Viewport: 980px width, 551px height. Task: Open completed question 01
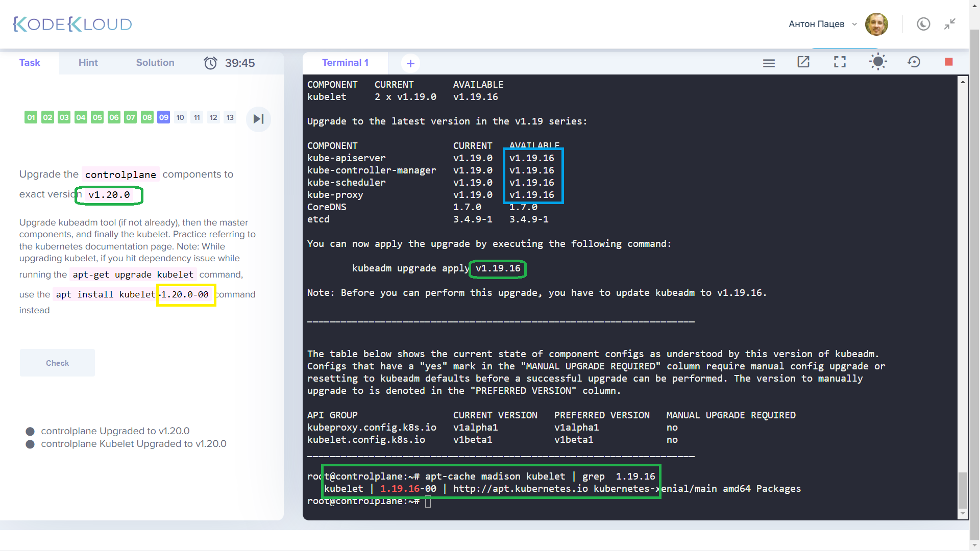[31, 117]
